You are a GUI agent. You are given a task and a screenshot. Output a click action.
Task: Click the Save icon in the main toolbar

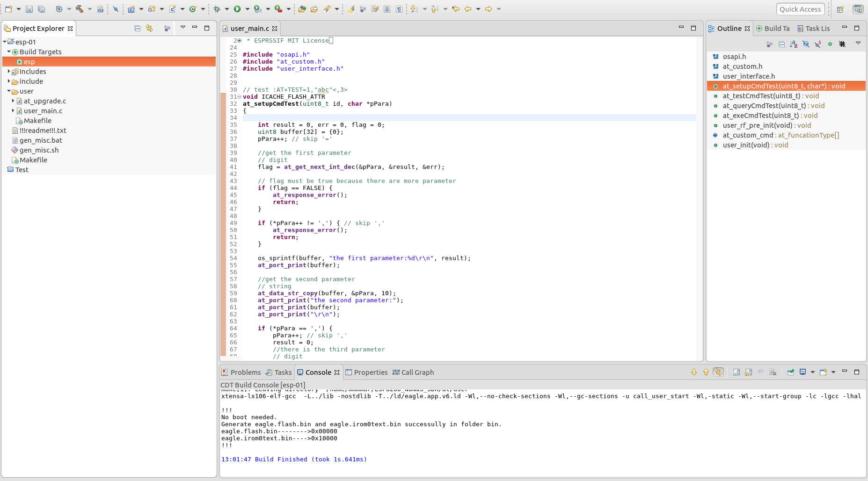(29, 9)
